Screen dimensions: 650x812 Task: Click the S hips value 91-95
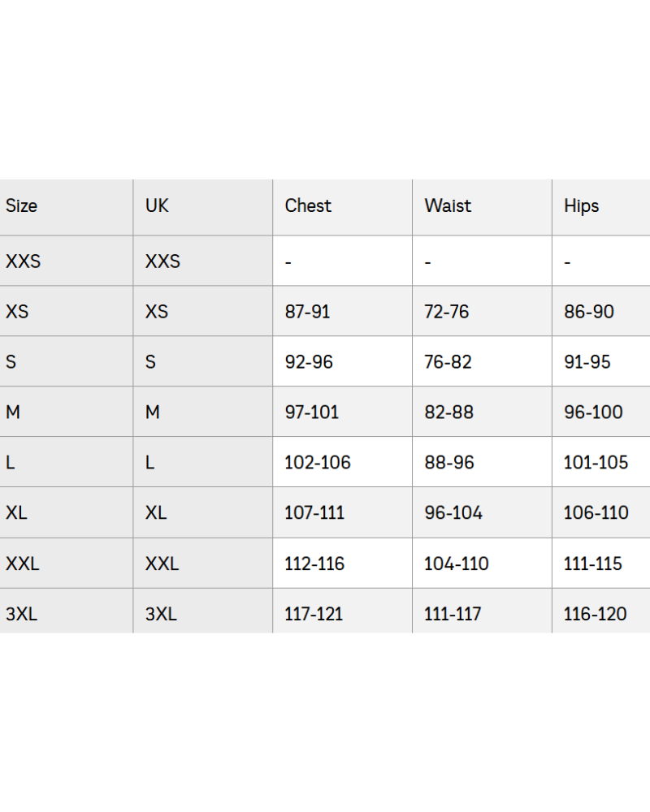[x=587, y=362]
